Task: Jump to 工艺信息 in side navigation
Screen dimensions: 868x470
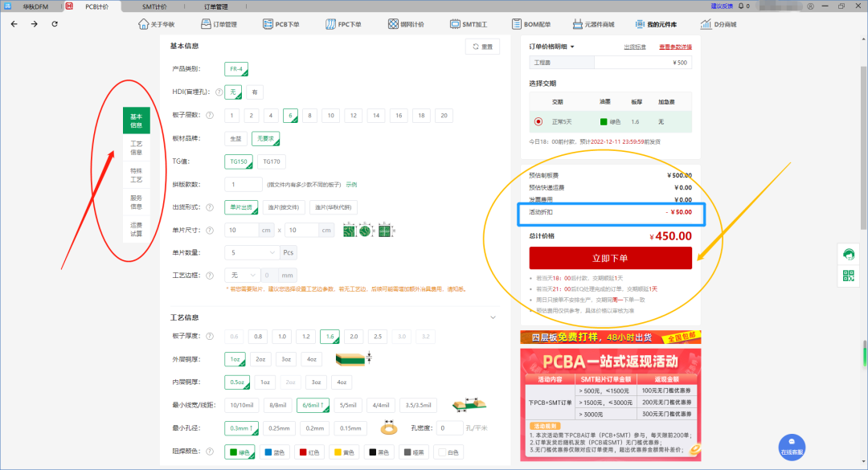Action: [x=136, y=148]
